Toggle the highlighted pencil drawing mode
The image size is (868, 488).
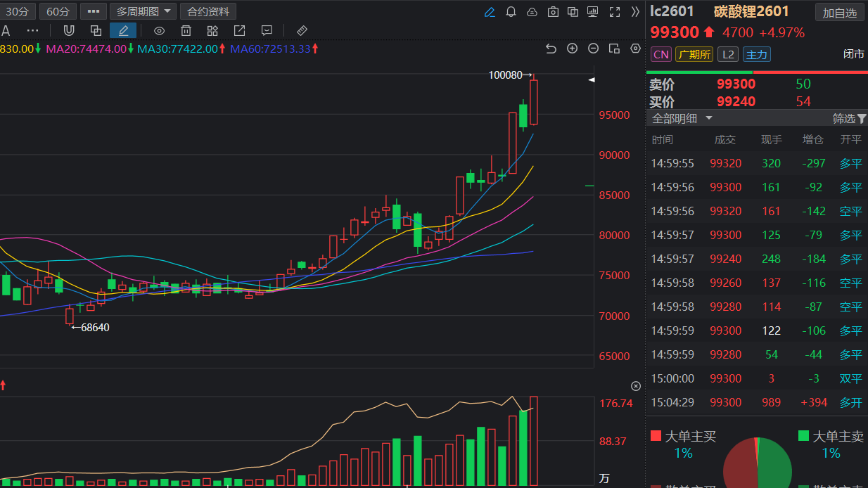pyautogui.click(x=123, y=30)
